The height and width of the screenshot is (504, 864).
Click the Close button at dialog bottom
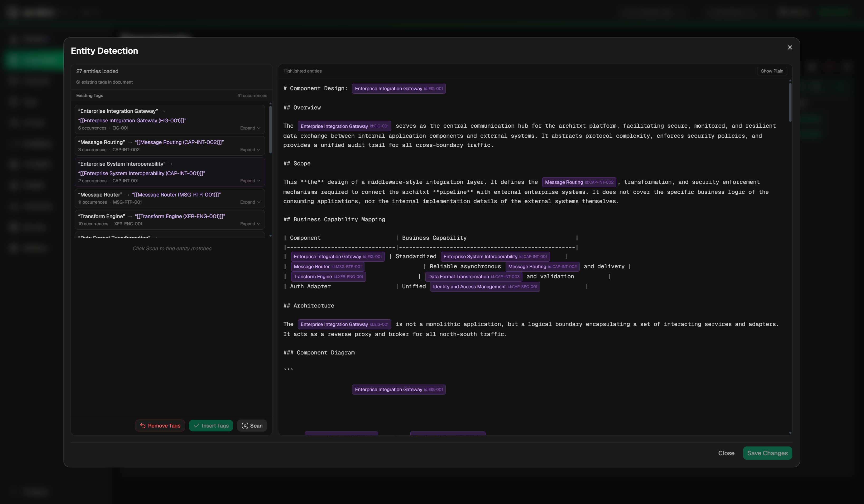[x=726, y=453]
